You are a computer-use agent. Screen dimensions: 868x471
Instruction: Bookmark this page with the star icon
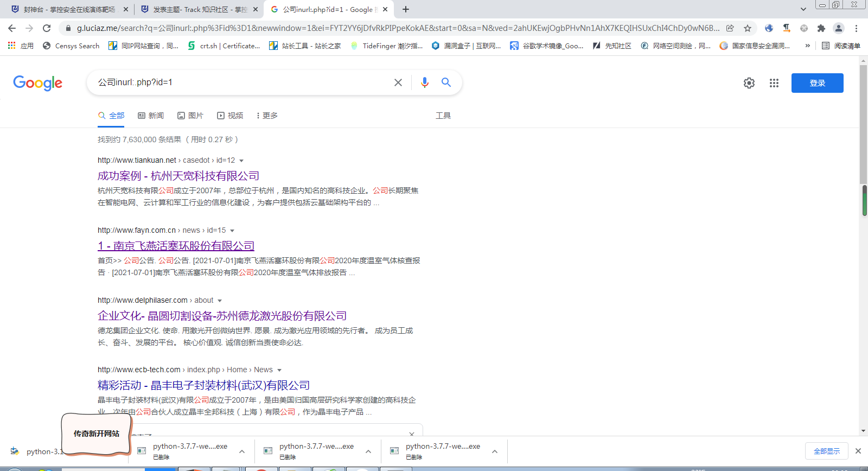(748, 28)
